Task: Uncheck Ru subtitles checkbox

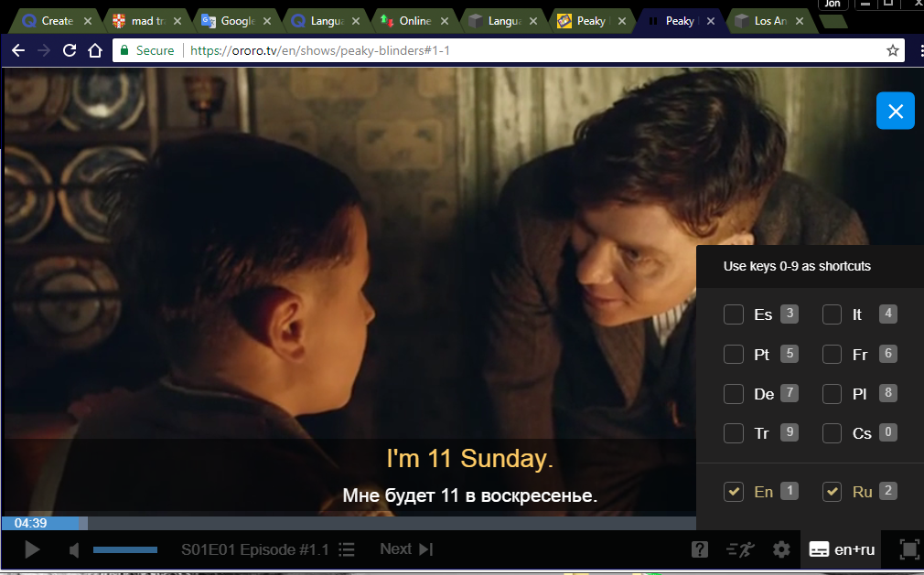Action: pyautogui.click(x=833, y=492)
